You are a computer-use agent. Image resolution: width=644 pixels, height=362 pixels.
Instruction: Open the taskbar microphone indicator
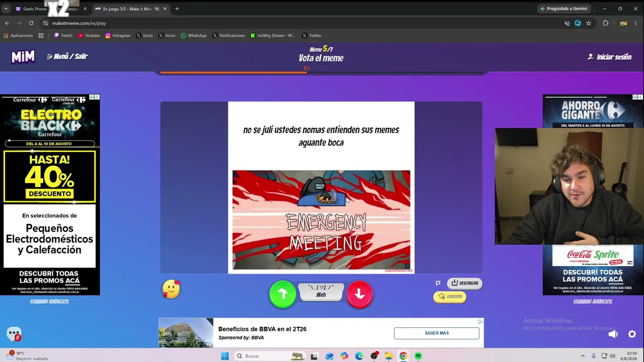point(594,356)
